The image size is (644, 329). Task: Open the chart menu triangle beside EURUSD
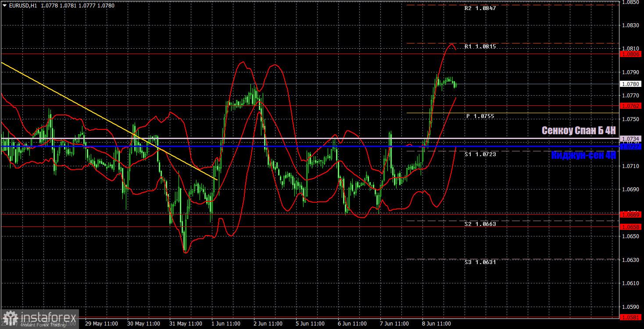(4, 6)
